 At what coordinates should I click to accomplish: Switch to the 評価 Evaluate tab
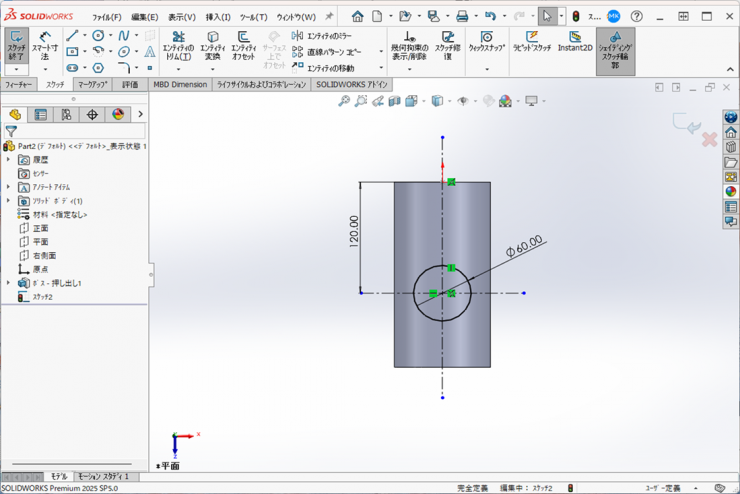(130, 85)
